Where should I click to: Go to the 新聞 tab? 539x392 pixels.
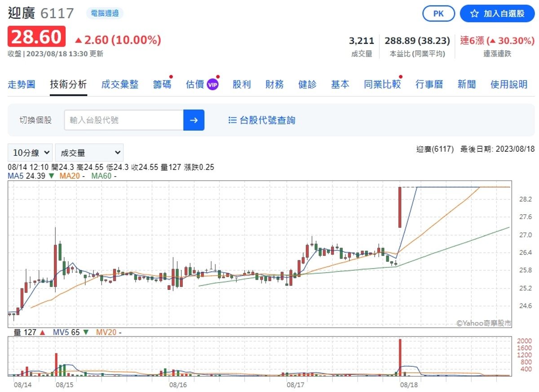pyautogui.click(x=467, y=84)
